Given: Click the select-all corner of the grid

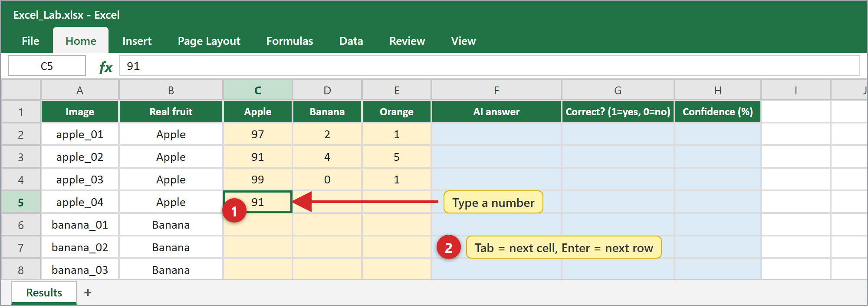Looking at the screenshot, I should click(21, 90).
